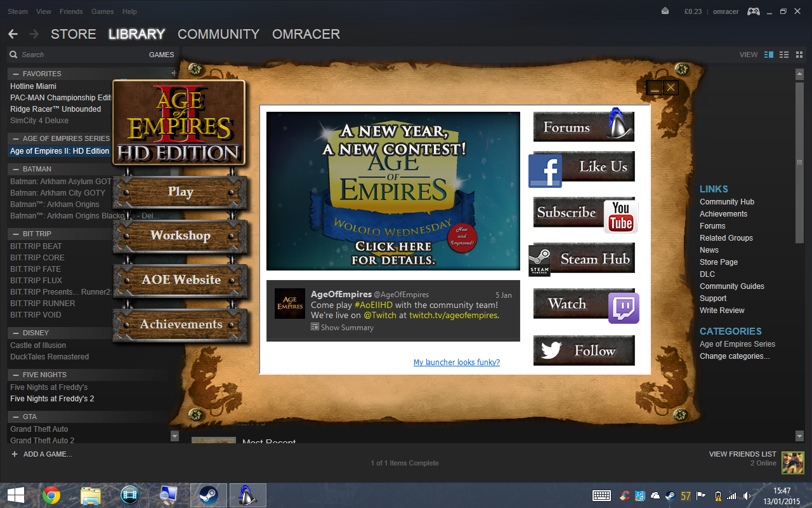812x508 pixels.
Task: Click the Facebook Like Us button
Action: [582, 168]
